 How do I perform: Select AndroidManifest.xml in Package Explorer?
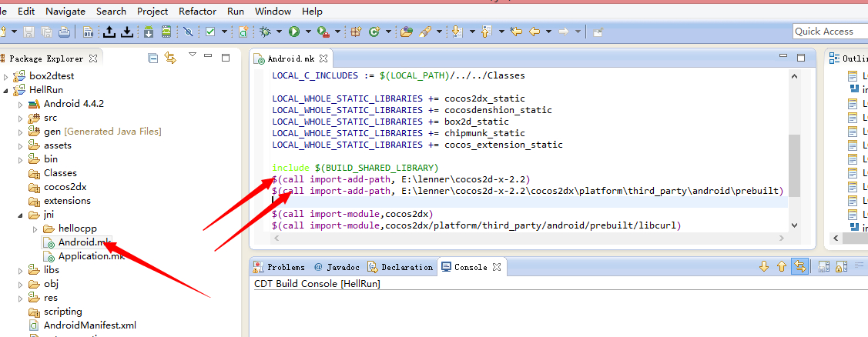89,325
